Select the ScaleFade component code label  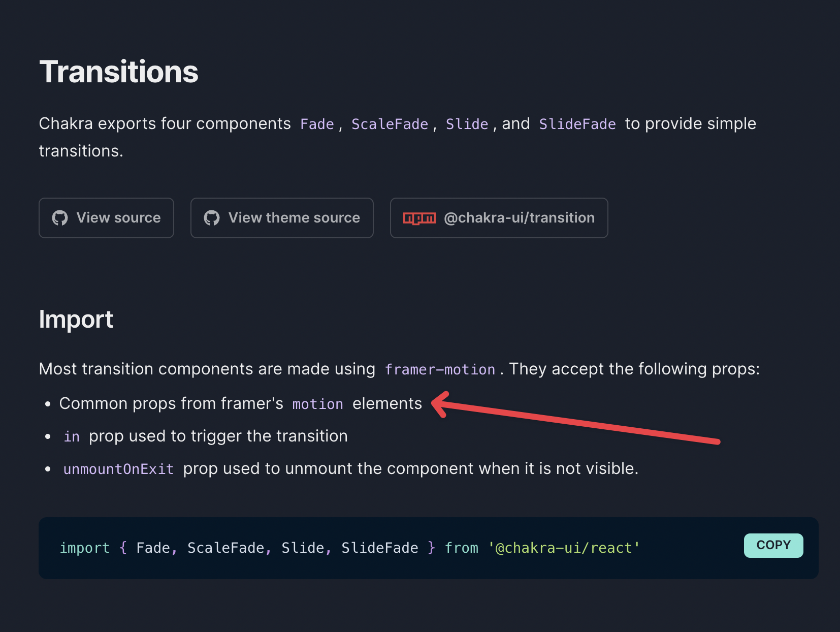point(389,123)
